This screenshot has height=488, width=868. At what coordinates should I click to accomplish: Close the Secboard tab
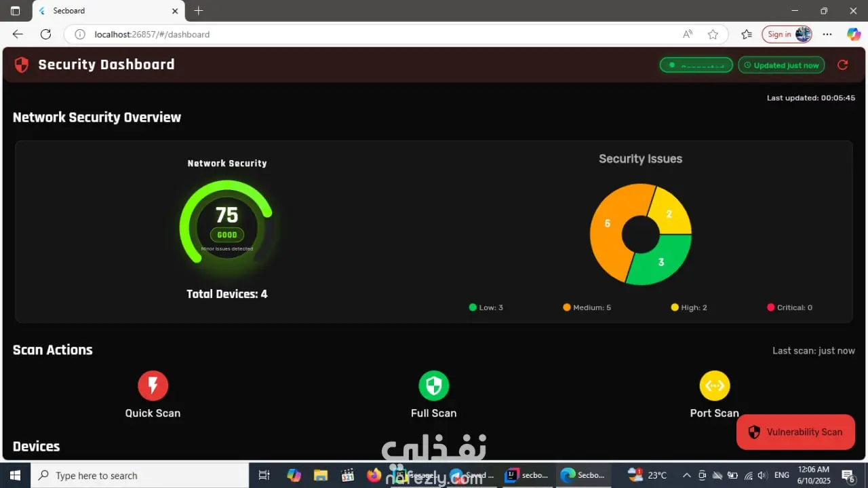(x=175, y=11)
